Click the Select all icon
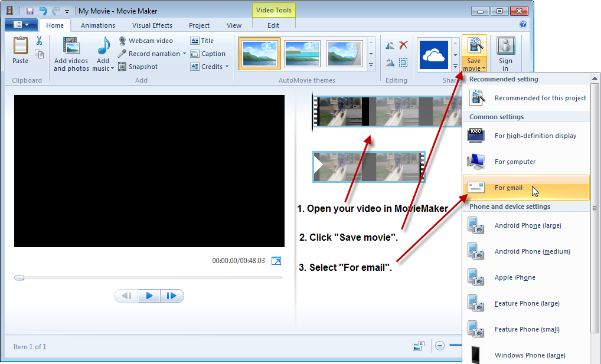The width and height of the screenshot is (601, 364). 403,63
